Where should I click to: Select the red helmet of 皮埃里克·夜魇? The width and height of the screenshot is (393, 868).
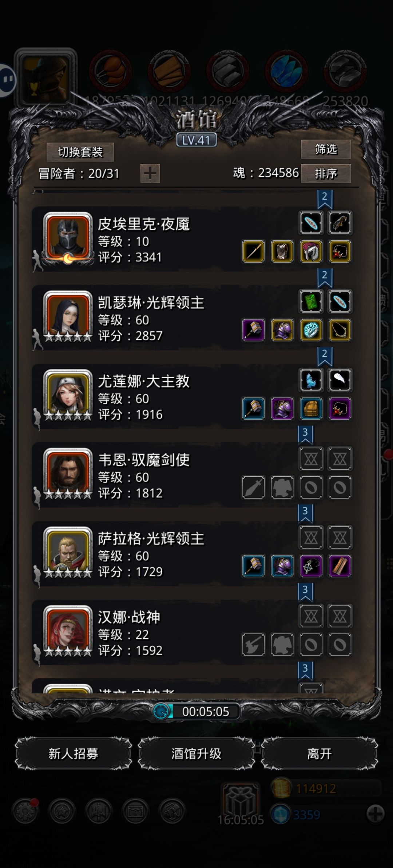311,251
